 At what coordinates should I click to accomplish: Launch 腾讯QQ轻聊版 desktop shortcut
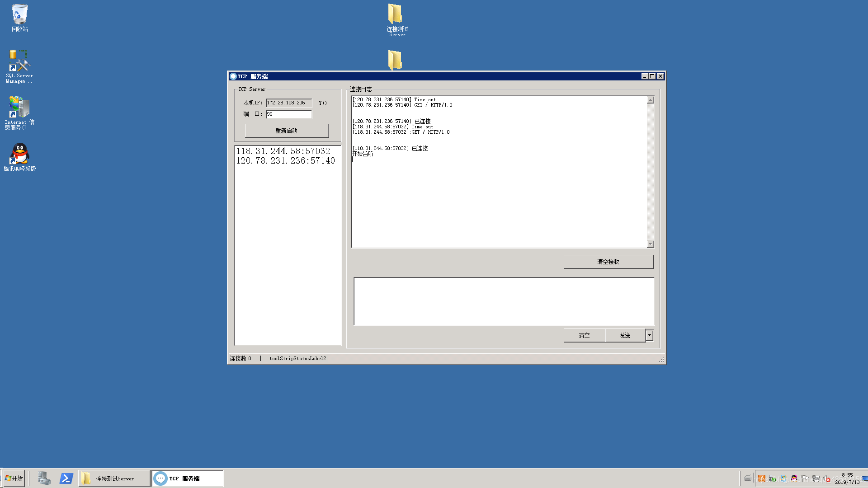pyautogui.click(x=19, y=157)
